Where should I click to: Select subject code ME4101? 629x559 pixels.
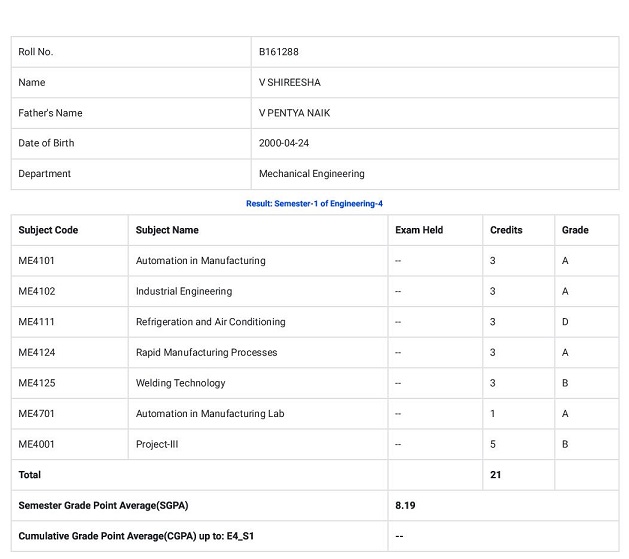(36, 261)
